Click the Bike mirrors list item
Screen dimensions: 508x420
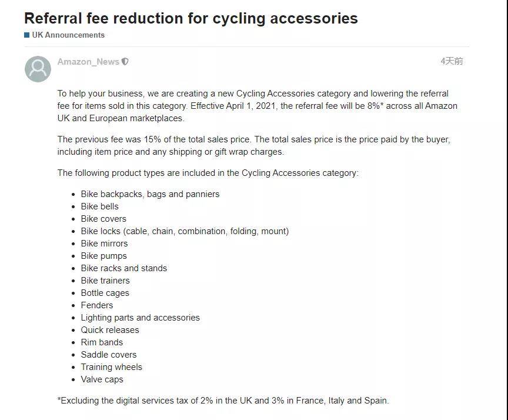tap(104, 244)
